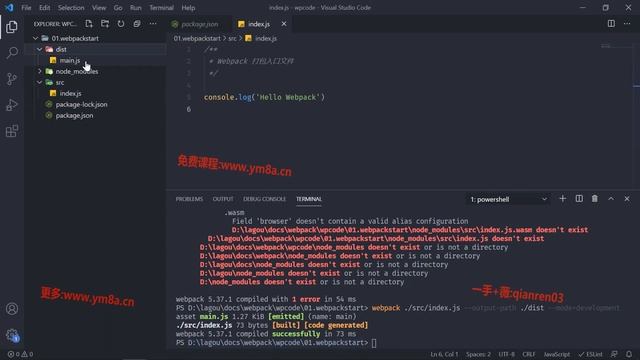This screenshot has height=360, width=640.
Task: Open package.json in Explorer tree
Action: point(74,116)
